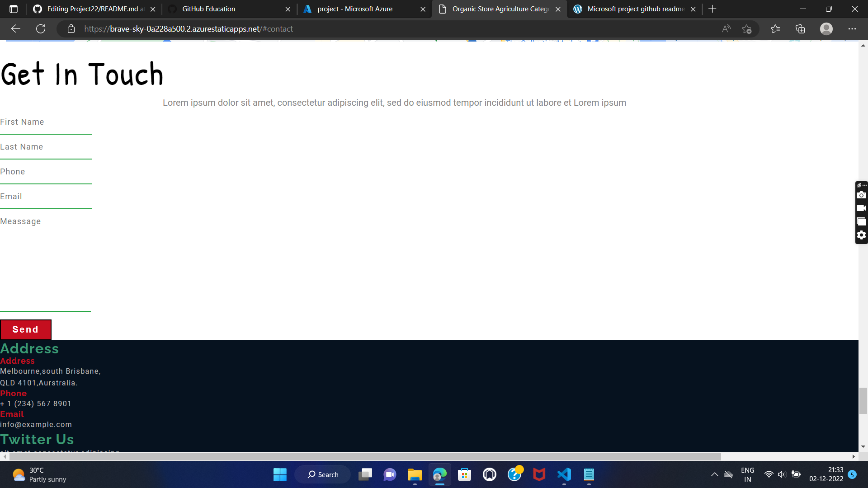The height and width of the screenshot is (488, 868).
Task: Click the horizontal page scrollbar
Action: [362, 456]
